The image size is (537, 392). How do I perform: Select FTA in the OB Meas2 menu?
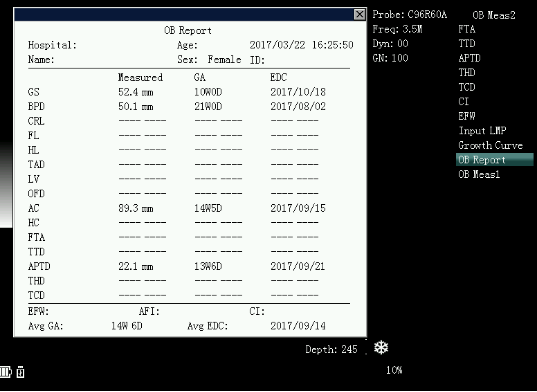point(467,29)
